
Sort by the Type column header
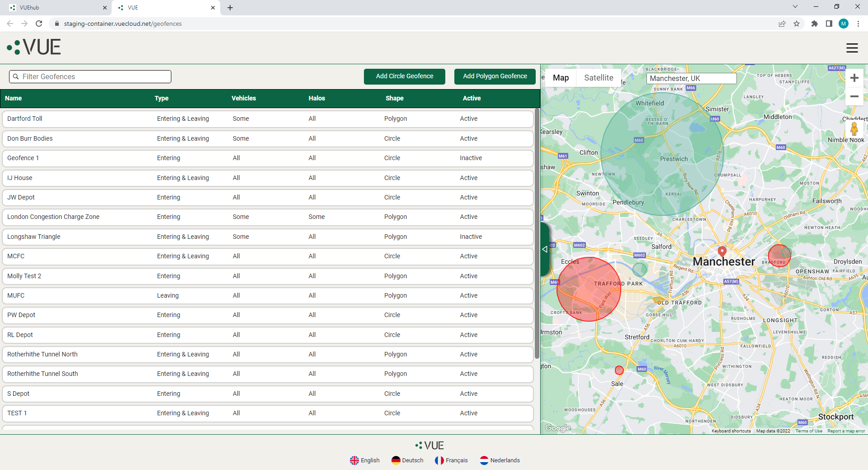click(x=161, y=98)
